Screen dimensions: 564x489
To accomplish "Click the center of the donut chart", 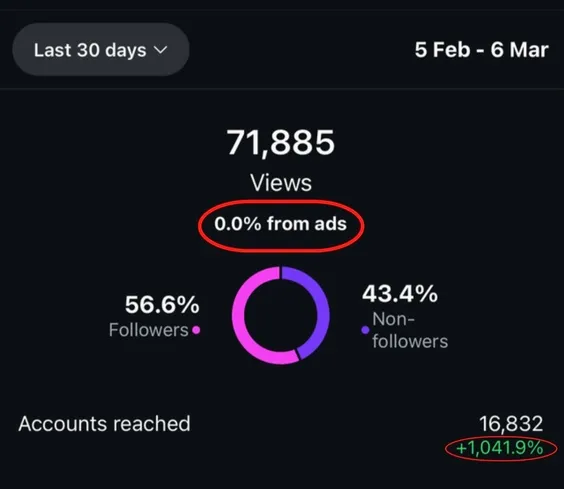I will click(281, 316).
